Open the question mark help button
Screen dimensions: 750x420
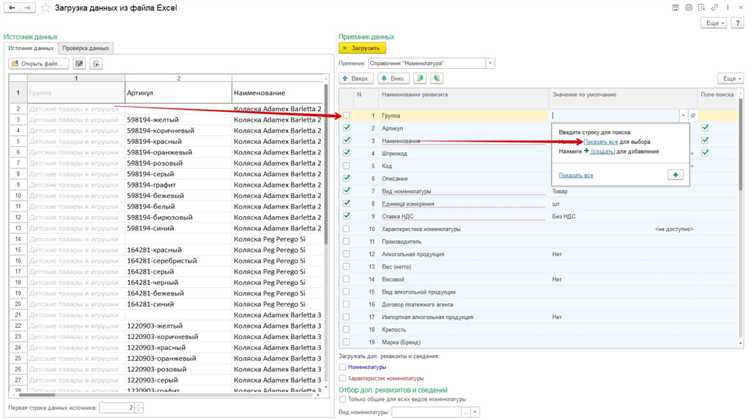[x=737, y=23]
